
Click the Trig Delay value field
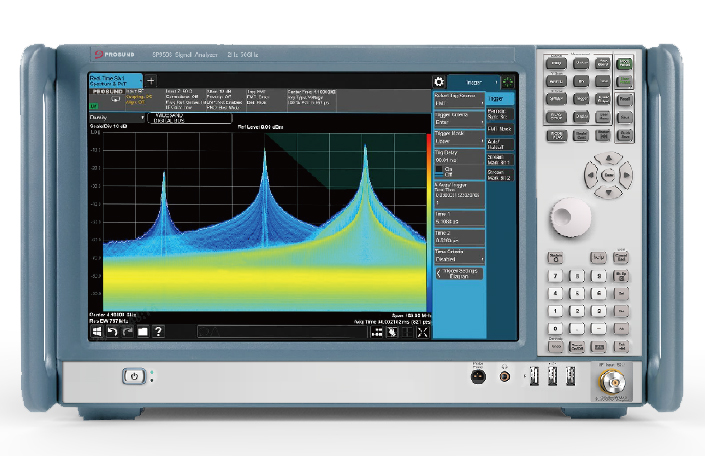[x=458, y=159]
